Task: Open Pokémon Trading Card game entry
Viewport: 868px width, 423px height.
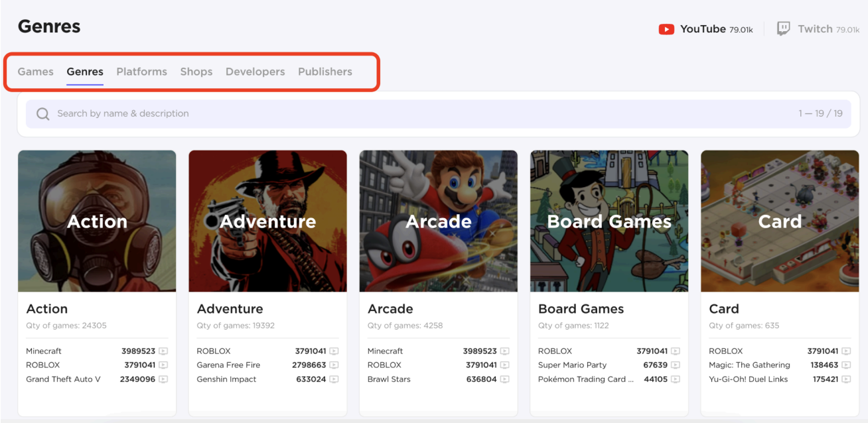Action: pyautogui.click(x=586, y=379)
